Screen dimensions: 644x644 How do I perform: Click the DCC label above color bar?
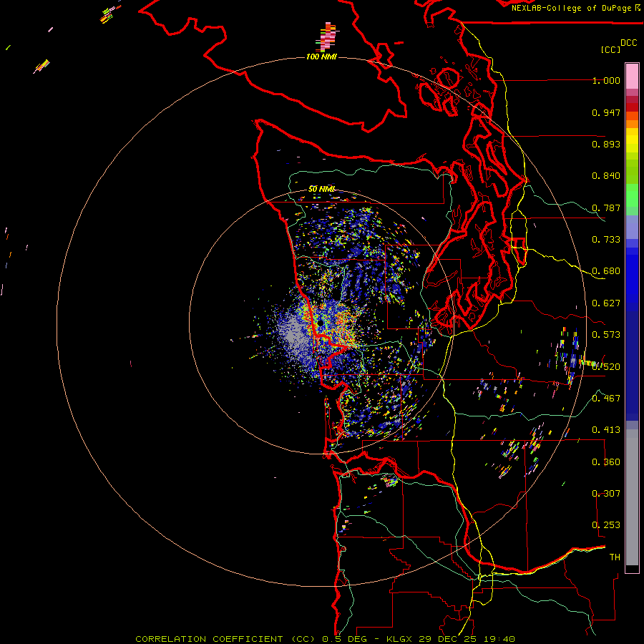[x=628, y=43]
